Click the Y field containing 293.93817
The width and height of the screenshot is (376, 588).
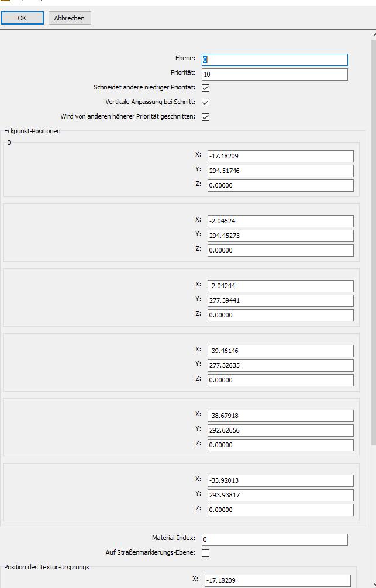pos(280,495)
